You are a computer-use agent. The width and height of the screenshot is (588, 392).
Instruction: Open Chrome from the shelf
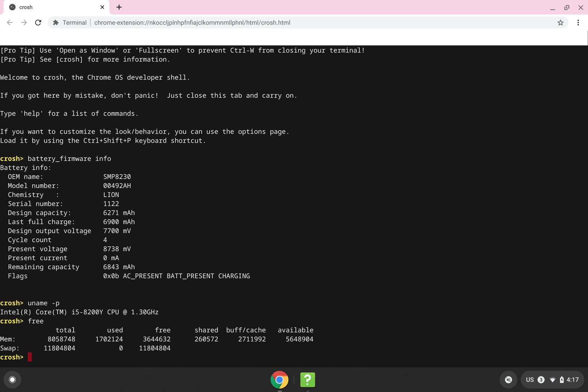coord(279,380)
